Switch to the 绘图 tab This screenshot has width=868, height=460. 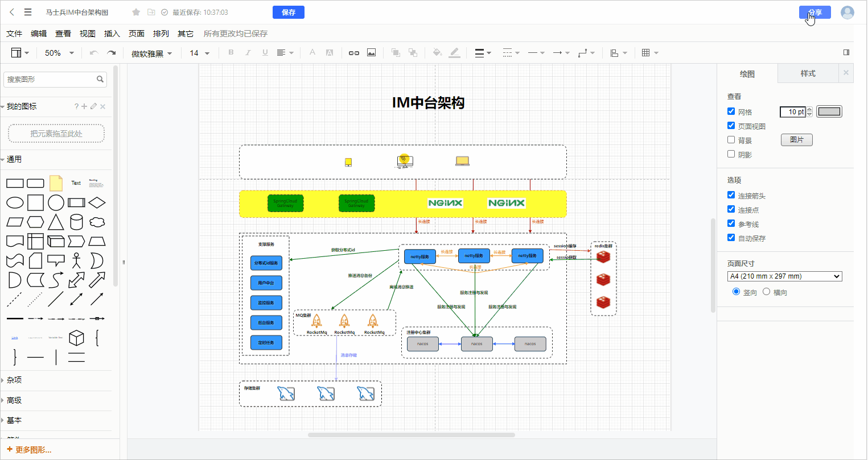[747, 74]
